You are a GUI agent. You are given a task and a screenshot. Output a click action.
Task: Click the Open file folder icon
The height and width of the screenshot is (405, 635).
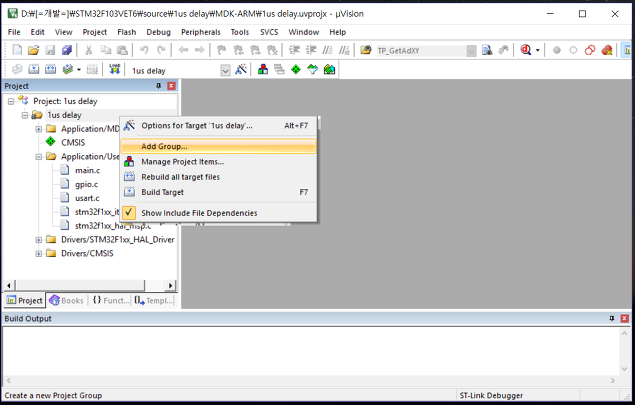tap(33, 50)
